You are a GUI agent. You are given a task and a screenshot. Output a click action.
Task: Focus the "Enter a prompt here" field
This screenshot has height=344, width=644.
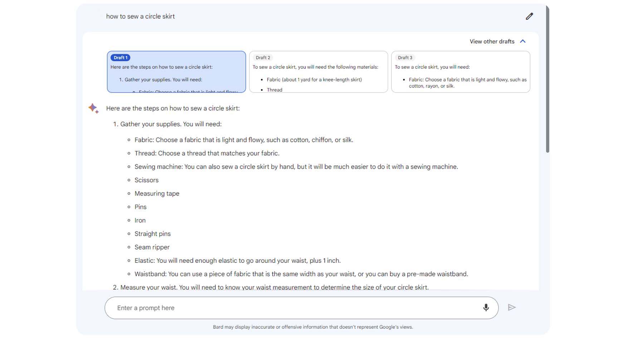(293, 308)
